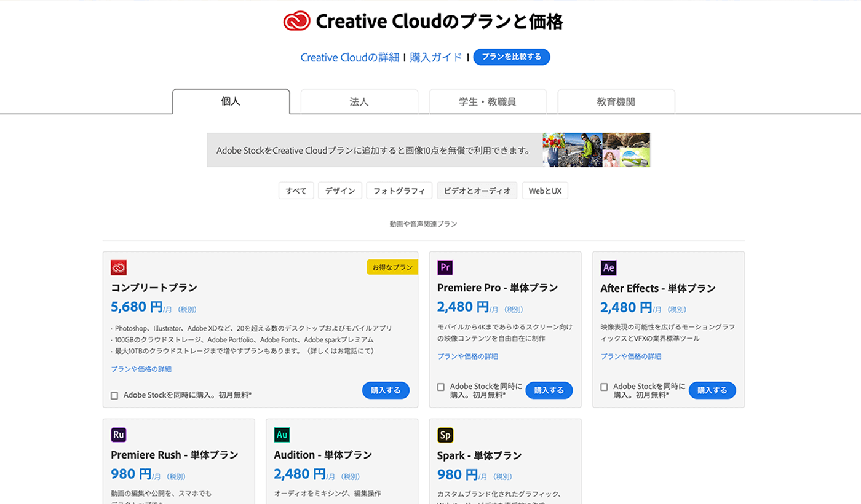Image resolution: width=861 pixels, height=504 pixels.
Task: Click the After Effects - 単体プラン heading
Action: [x=658, y=288]
